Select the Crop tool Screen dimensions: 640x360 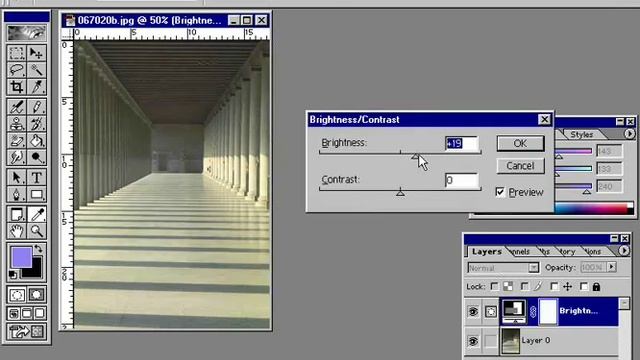tap(17, 87)
